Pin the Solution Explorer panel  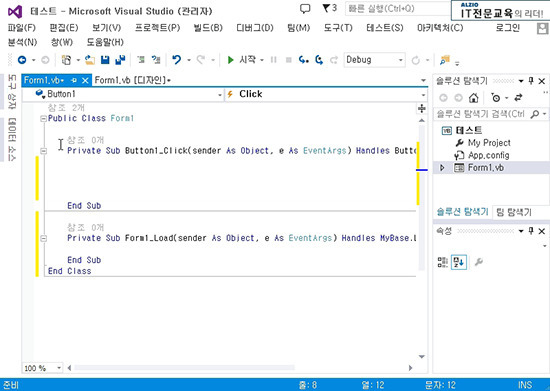[531, 81]
